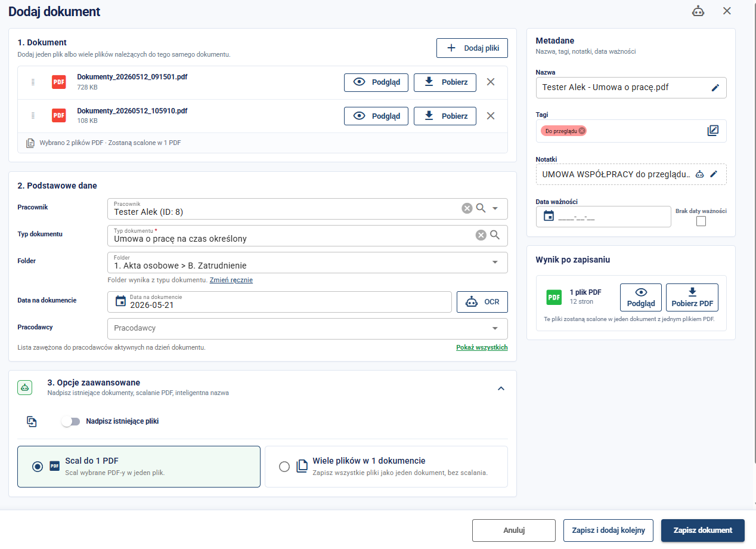This screenshot has height=549, width=756.
Task: Check 'Brak daty ważności' checkbox
Action: [701, 221]
